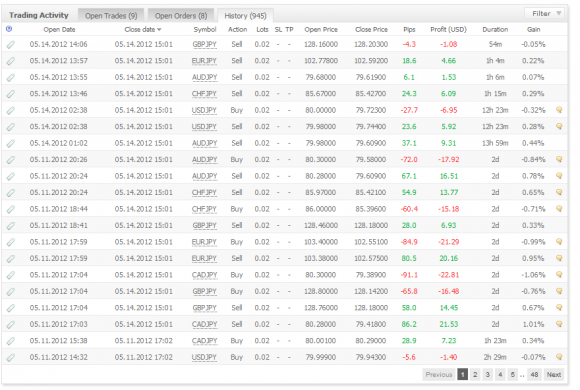Sort by the Duration column header
The height and width of the screenshot is (390, 580).
pos(495,30)
